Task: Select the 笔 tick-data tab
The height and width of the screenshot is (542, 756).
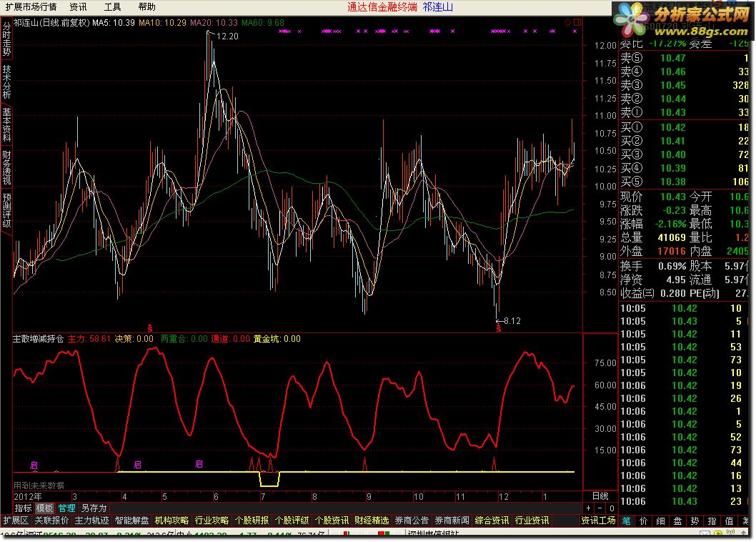Action: [x=626, y=521]
